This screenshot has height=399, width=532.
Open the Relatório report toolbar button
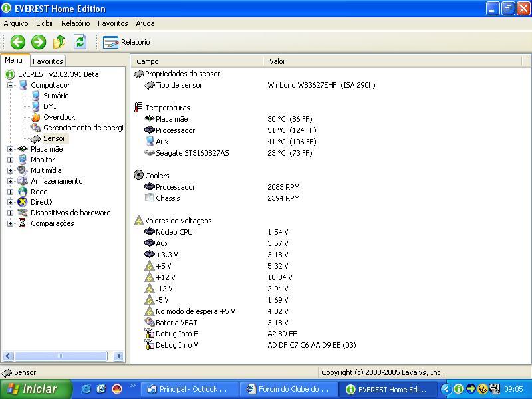point(126,42)
